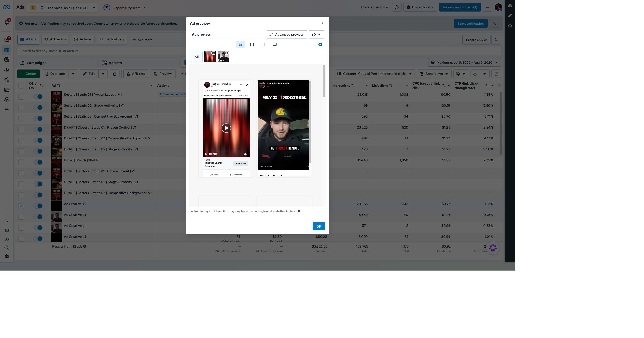The height and width of the screenshot is (338, 644).
Task: Open the Breakdown dropdown
Action: 434,74
